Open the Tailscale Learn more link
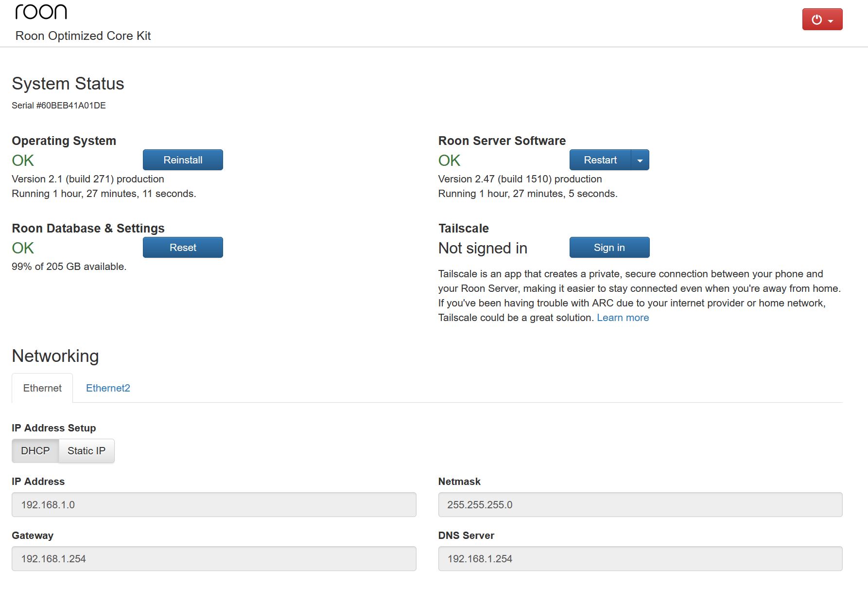 click(623, 318)
